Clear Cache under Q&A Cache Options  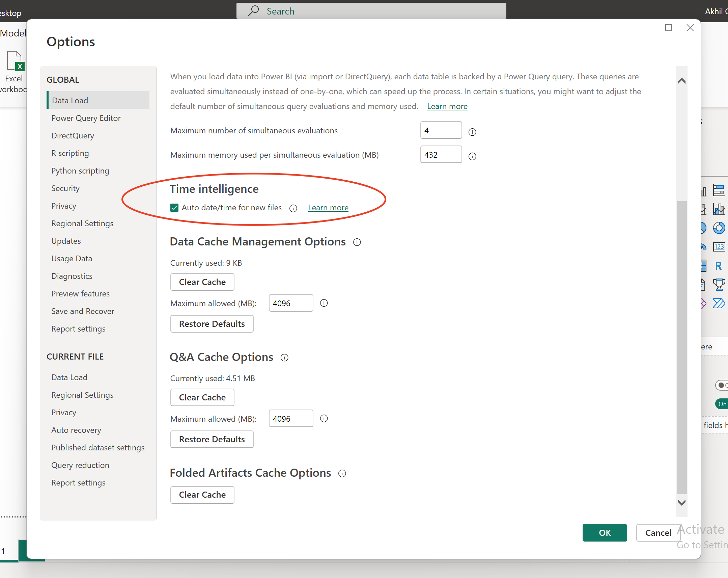(x=202, y=397)
